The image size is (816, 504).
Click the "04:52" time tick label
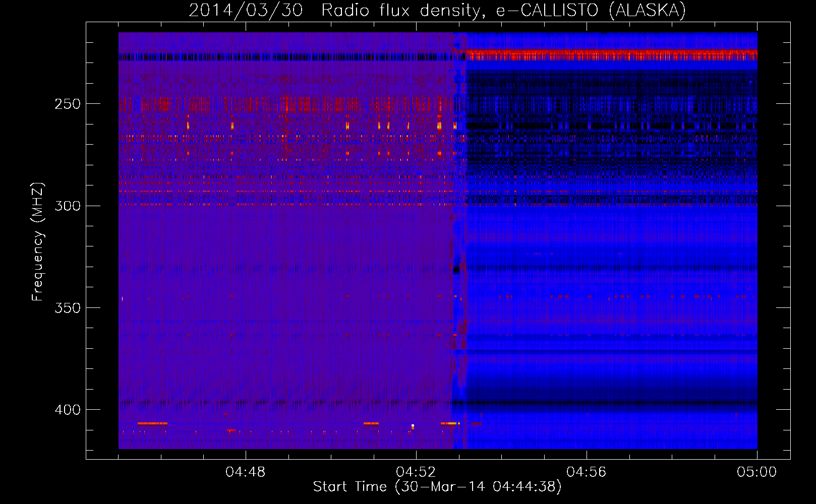(x=416, y=472)
